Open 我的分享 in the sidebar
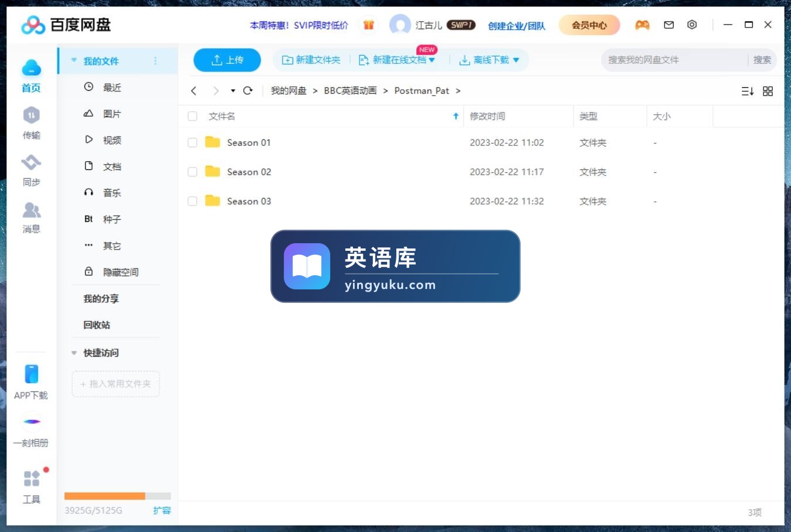 click(x=101, y=298)
